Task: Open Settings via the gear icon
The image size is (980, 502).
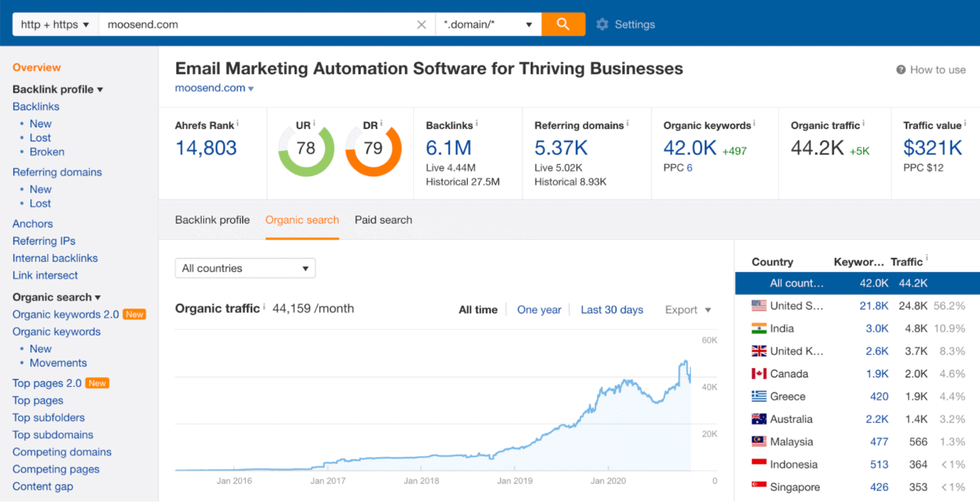Action: click(603, 24)
